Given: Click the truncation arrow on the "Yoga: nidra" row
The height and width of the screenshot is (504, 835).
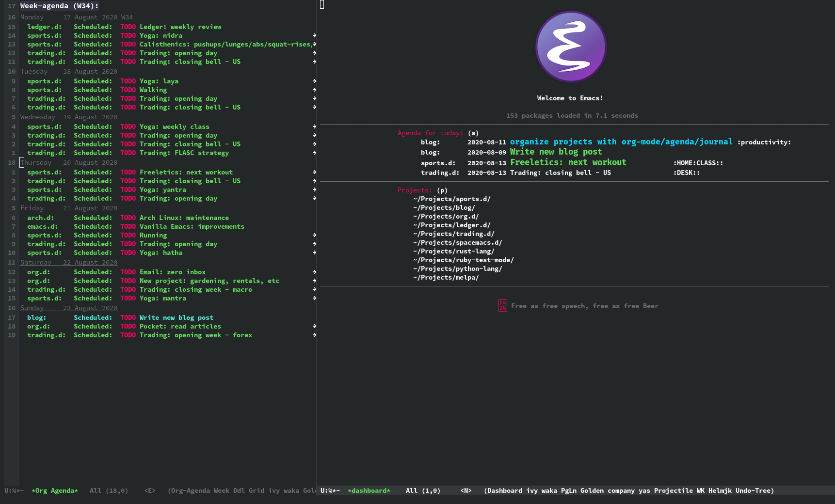Looking at the screenshot, I should pyautogui.click(x=314, y=35).
